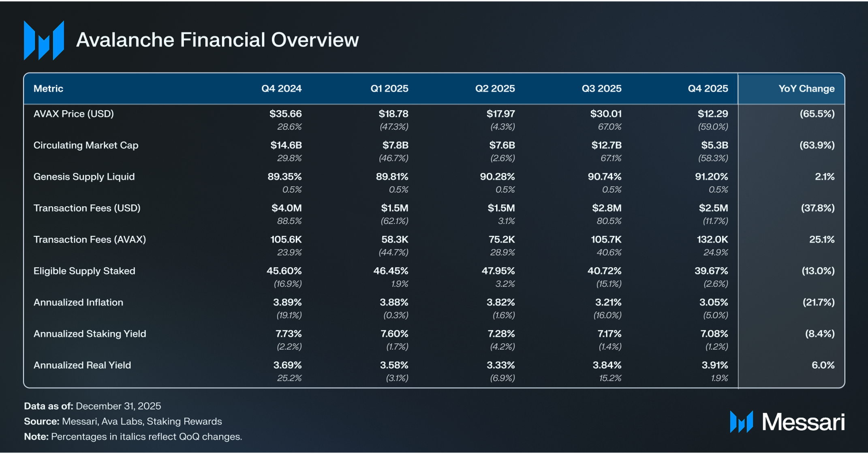Click the Data as of December 31, 2025 text
The height and width of the screenshot is (454, 868).
[92, 406]
